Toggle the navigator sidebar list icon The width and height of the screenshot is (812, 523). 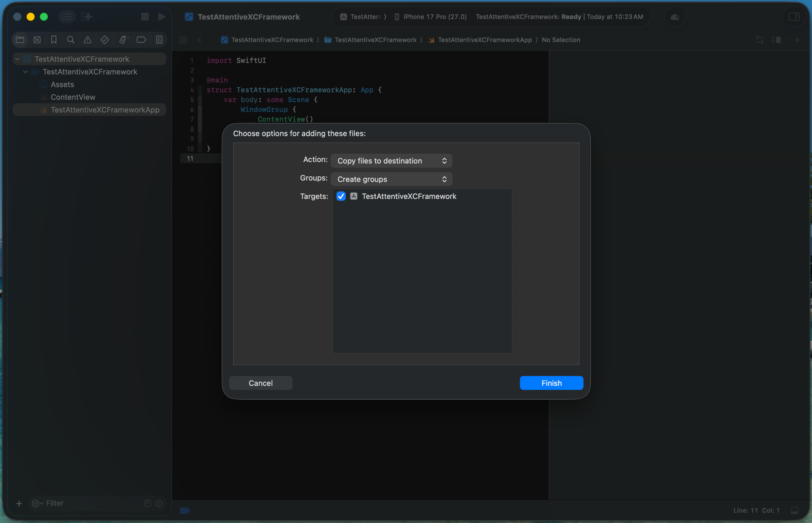tap(67, 17)
